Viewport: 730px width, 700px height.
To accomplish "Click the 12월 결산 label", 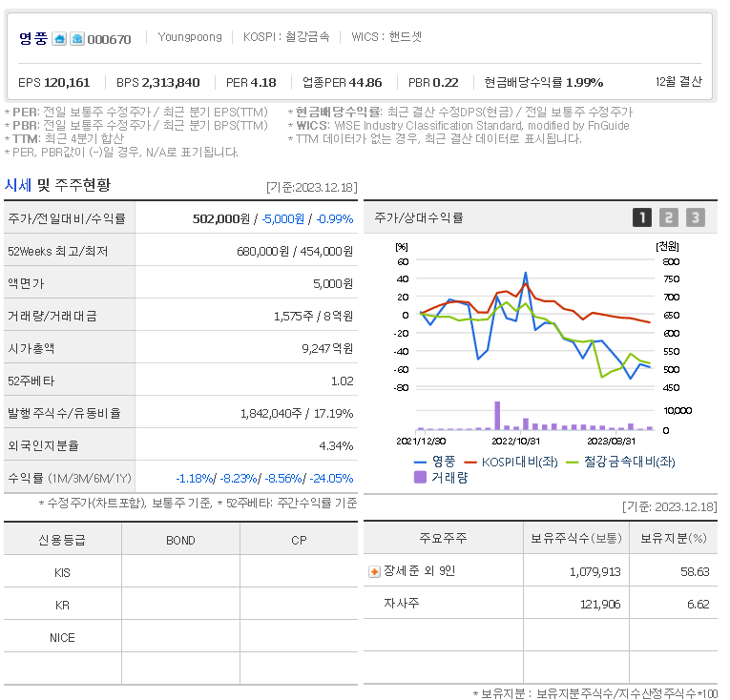I will pos(678,81).
